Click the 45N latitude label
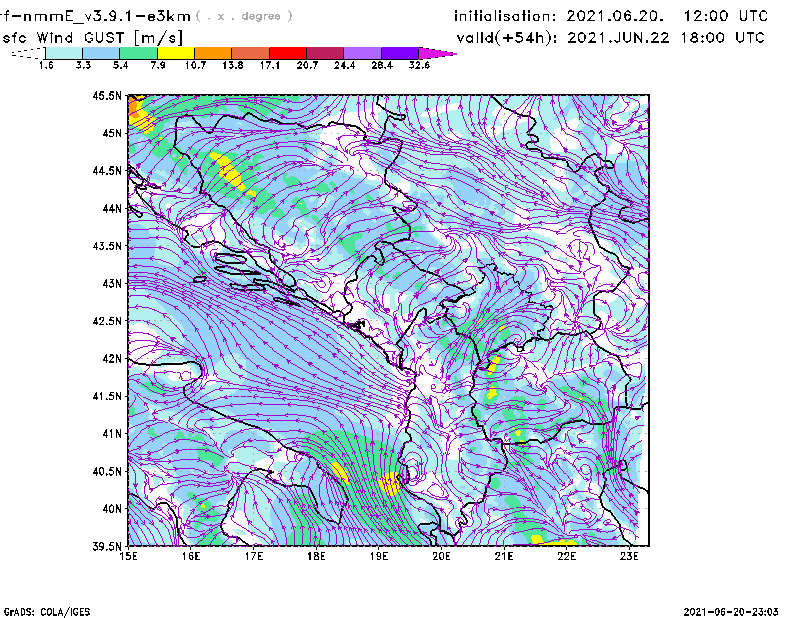Image resolution: width=800 pixels, height=618 pixels. click(x=112, y=133)
